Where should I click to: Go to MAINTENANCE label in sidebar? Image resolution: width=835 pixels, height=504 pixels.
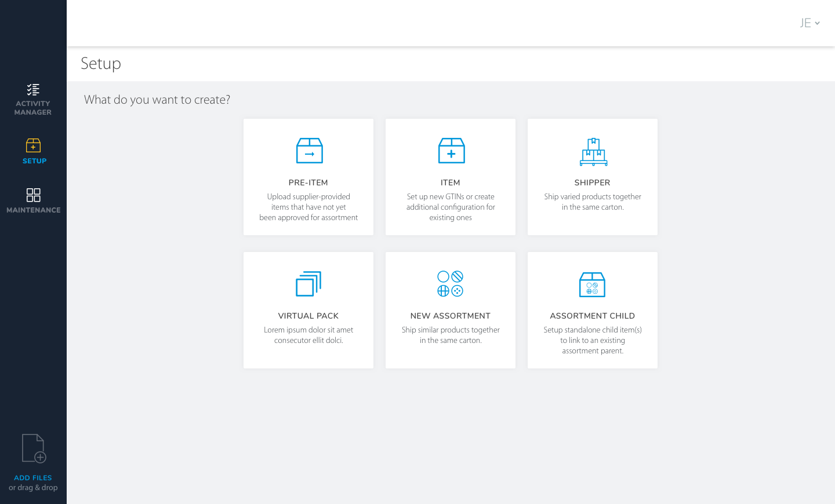tap(34, 210)
